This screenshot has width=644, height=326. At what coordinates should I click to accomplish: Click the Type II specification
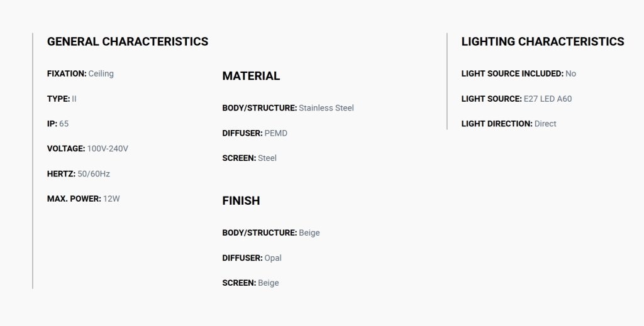[x=62, y=99]
